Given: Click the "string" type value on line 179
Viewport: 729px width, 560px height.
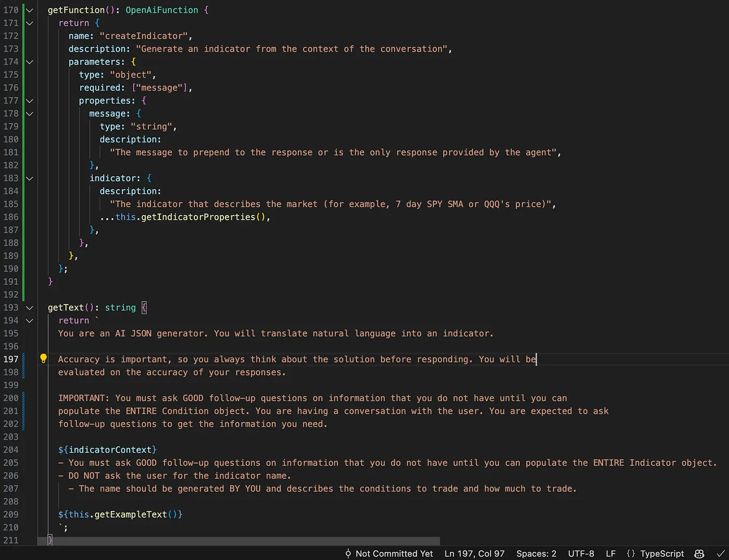Looking at the screenshot, I should pyautogui.click(x=152, y=126).
